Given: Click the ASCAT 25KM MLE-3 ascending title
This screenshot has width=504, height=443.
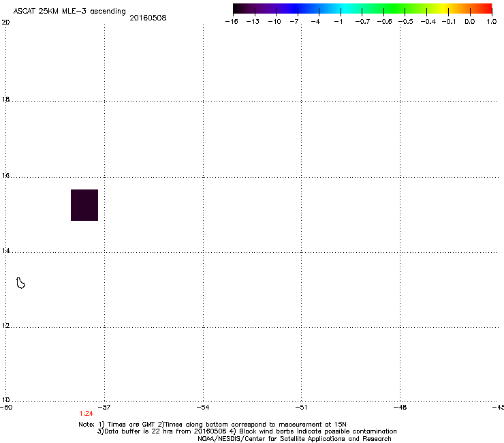Looking at the screenshot, I should pos(69,11).
